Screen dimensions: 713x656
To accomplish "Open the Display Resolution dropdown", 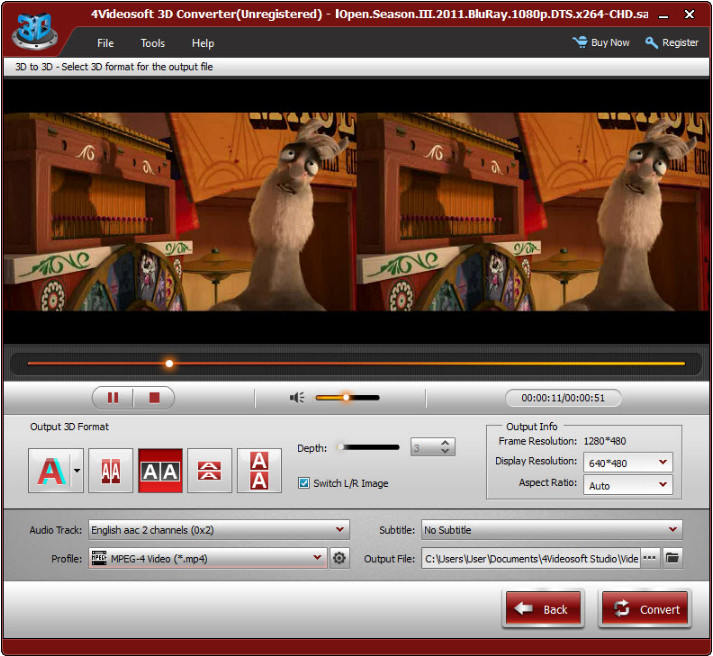I will (628, 463).
